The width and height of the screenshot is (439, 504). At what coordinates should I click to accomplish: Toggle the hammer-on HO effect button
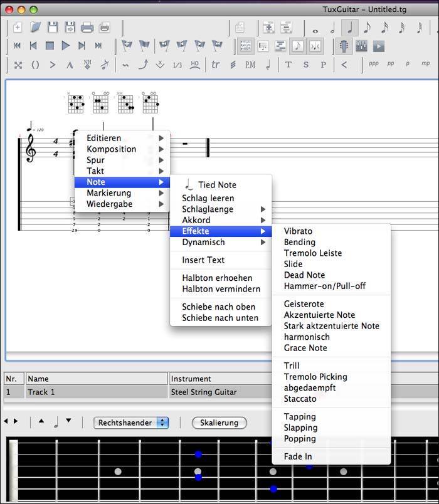tap(194, 65)
